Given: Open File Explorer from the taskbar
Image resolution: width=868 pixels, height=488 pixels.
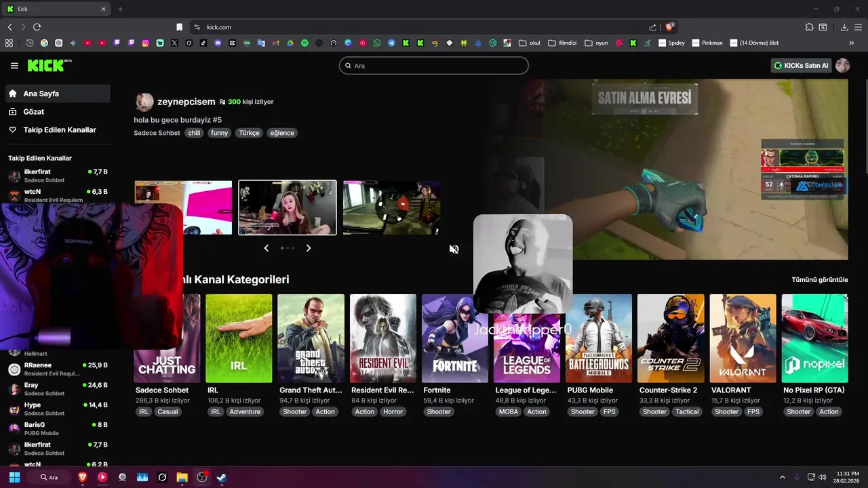Looking at the screenshot, I should coord(182,477).
